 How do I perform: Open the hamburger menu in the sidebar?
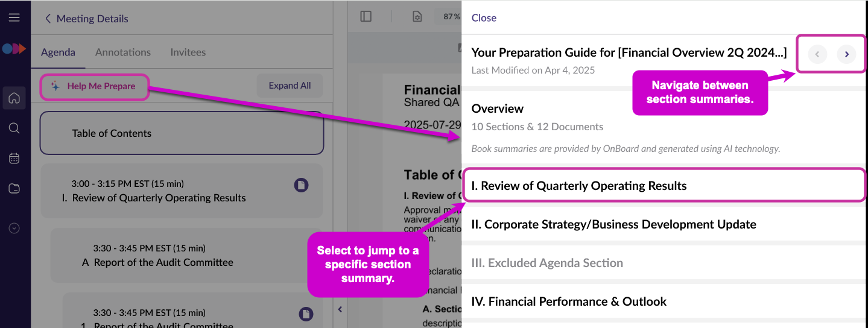point(14,17)
